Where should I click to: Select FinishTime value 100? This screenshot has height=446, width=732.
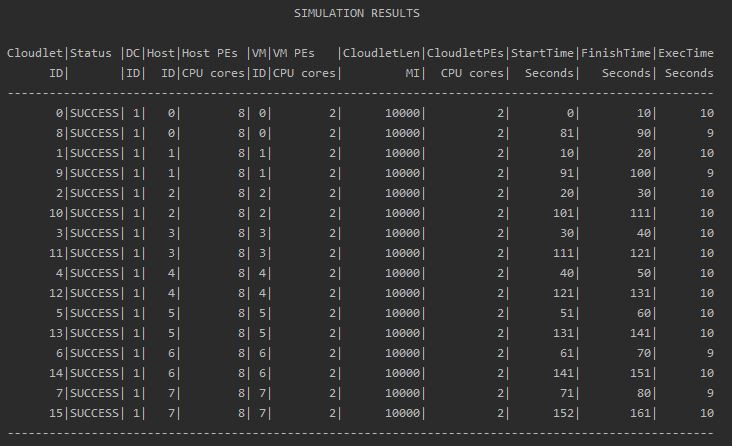(x=640, y=173)
